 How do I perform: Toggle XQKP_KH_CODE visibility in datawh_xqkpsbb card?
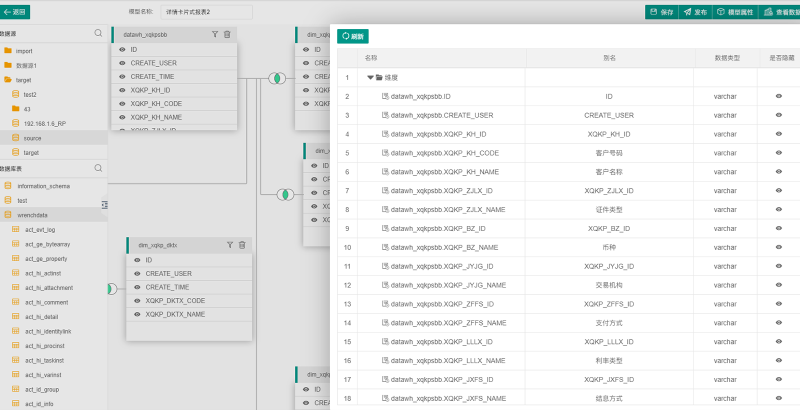pos(122,104)
